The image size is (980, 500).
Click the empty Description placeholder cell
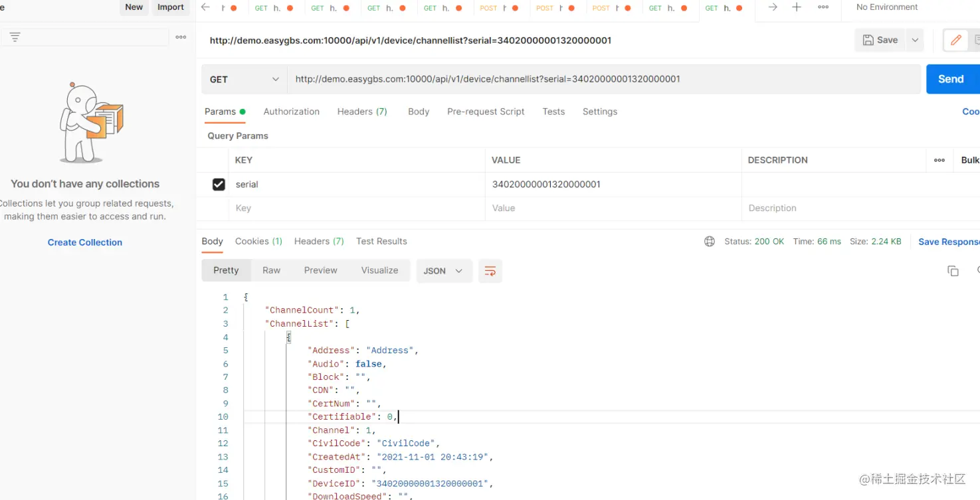click(x=860, y=208)
